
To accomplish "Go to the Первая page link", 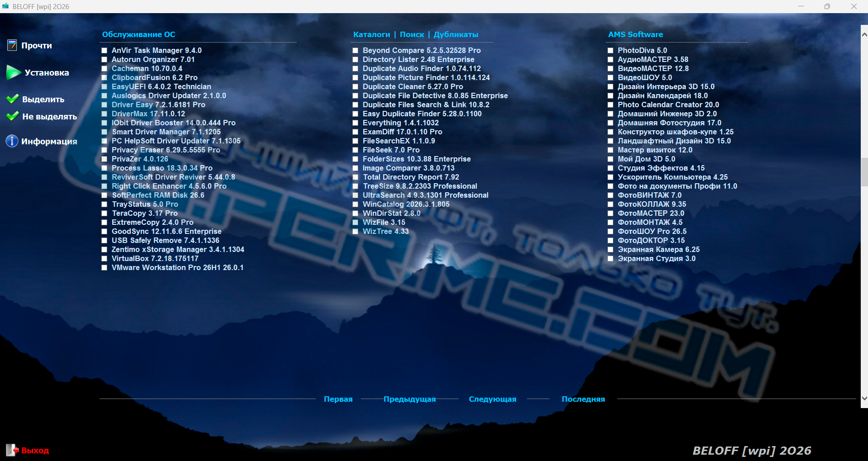I will coord(338,399).
